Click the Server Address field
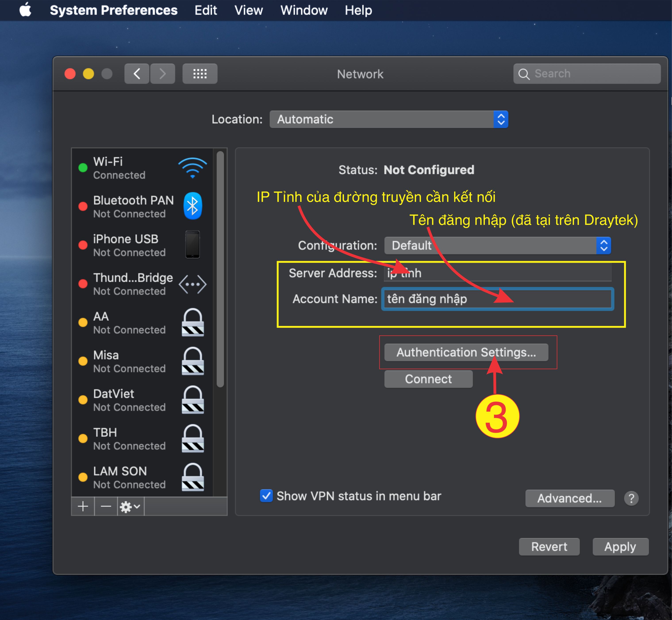672x620 pixels. 497,273
